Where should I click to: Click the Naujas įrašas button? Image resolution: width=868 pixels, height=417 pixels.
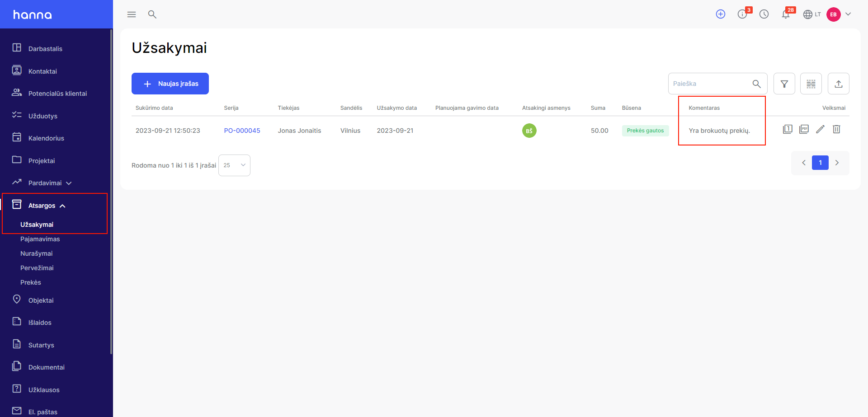[170, 84]
